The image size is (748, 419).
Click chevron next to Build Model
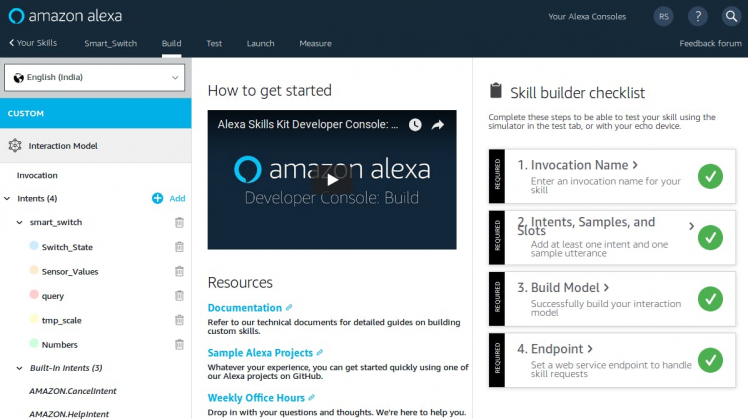pos(606,288)
